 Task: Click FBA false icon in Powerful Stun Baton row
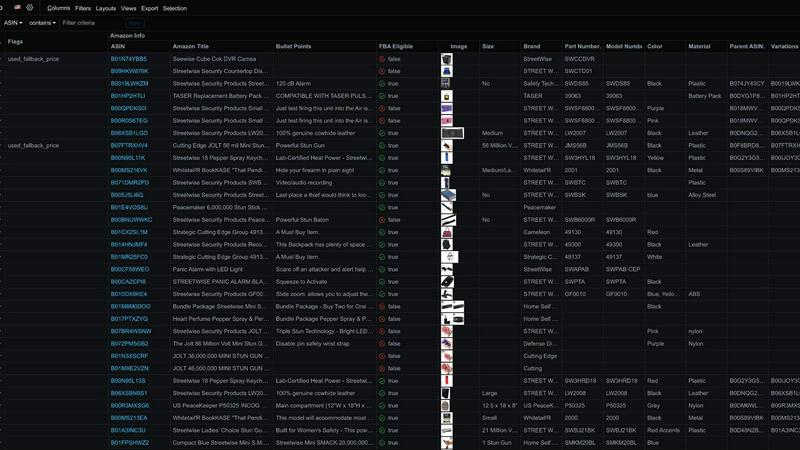click(382, 220)
